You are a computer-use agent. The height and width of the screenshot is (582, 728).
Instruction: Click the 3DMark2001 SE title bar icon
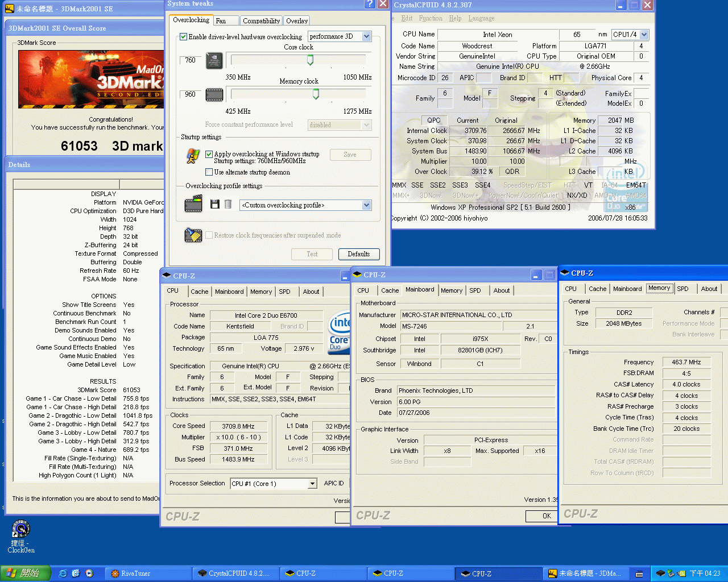coord(9,9)
